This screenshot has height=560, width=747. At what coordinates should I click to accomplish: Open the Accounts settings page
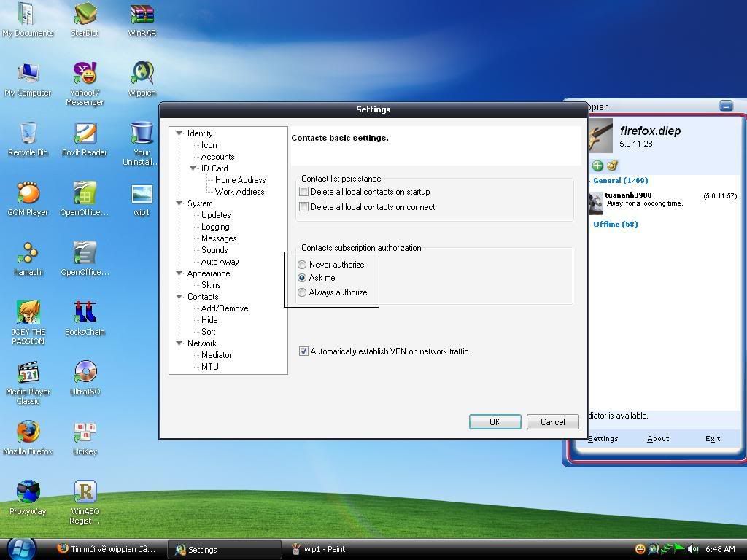[x=217, y=157]
